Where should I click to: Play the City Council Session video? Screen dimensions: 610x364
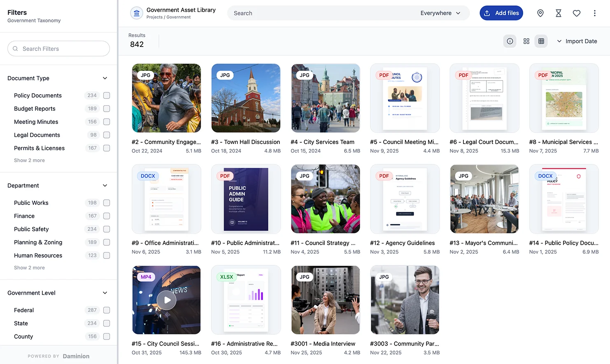pyautogui.click(x=167, y=300)
